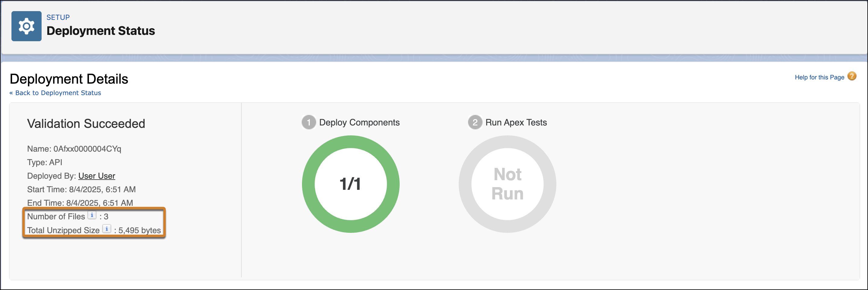Click the SETUP breadcrumb label
This screenshot has height=290, width=868.
click(58, 17)
